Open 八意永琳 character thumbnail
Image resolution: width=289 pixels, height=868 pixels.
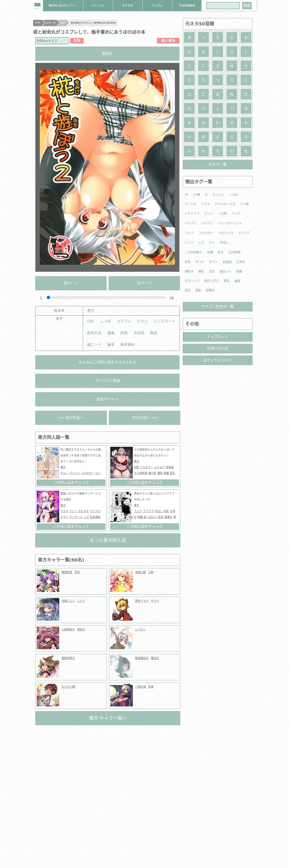click(122, 695)
